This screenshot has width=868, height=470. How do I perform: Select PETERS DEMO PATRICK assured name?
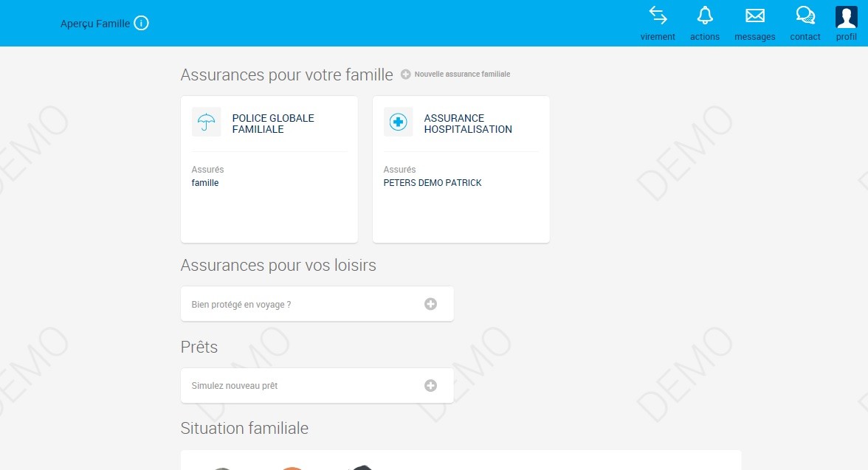(433, 182)
